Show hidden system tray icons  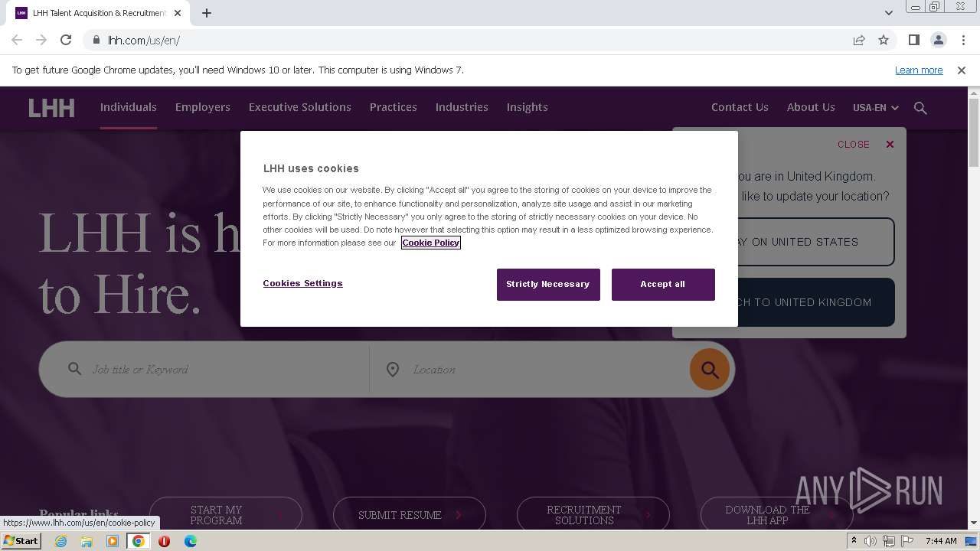(854, 541)
